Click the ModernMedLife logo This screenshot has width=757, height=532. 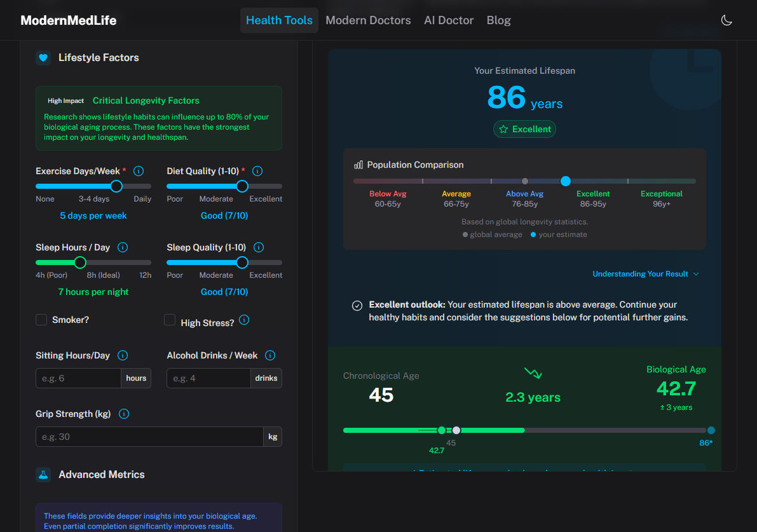69,20
